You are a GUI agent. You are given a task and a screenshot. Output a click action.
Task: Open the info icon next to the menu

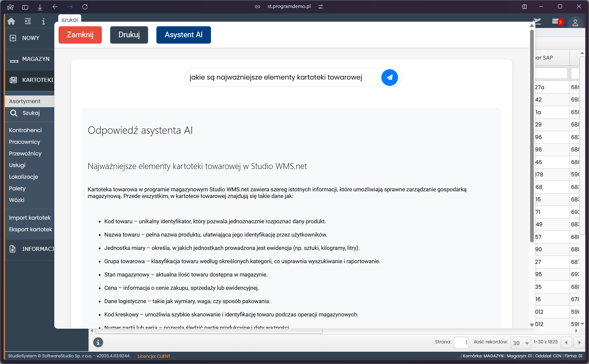pyautogui.click(x=43, y=21)
